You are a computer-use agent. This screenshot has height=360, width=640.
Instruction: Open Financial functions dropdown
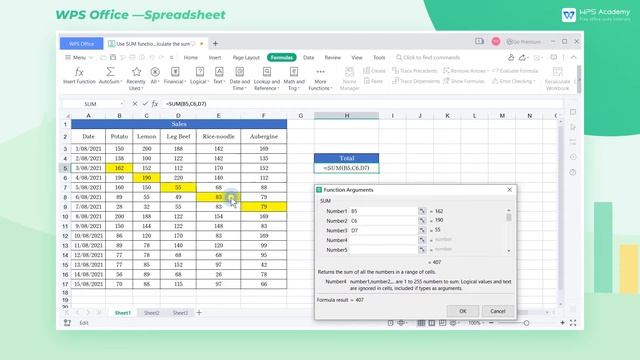pos(175,76)
